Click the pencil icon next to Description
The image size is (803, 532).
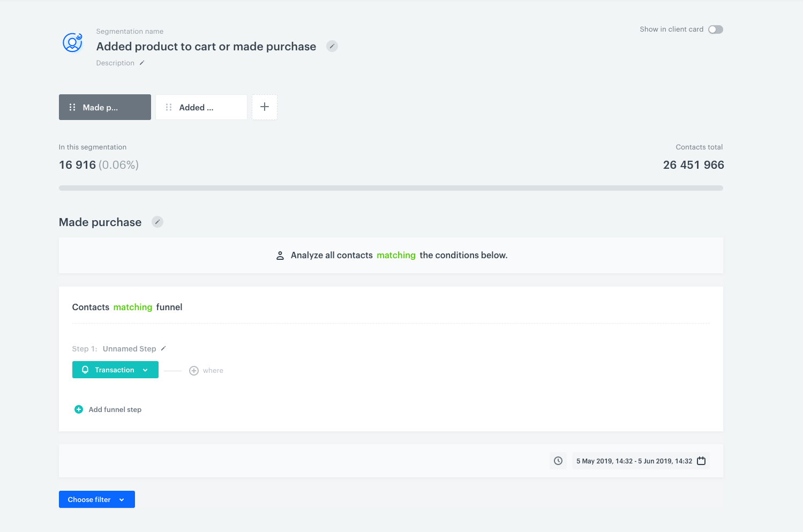coord(141,63)
